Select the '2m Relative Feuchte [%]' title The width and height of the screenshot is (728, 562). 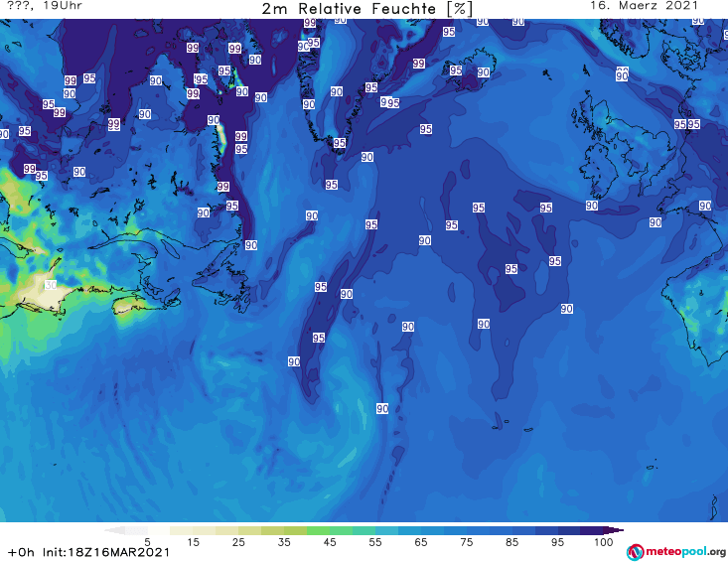pos(367,9)
